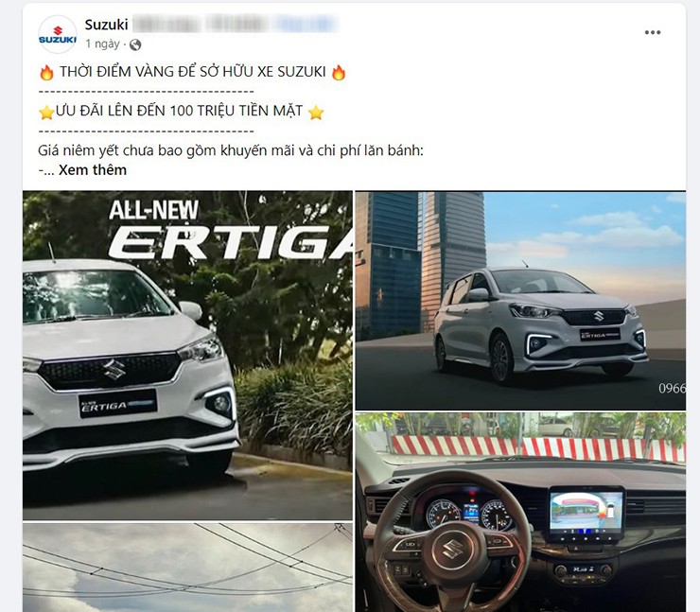Click the Suzuki steering wheel in interior photo
Viewport: 700px width, 612px height.
(452, 548)
